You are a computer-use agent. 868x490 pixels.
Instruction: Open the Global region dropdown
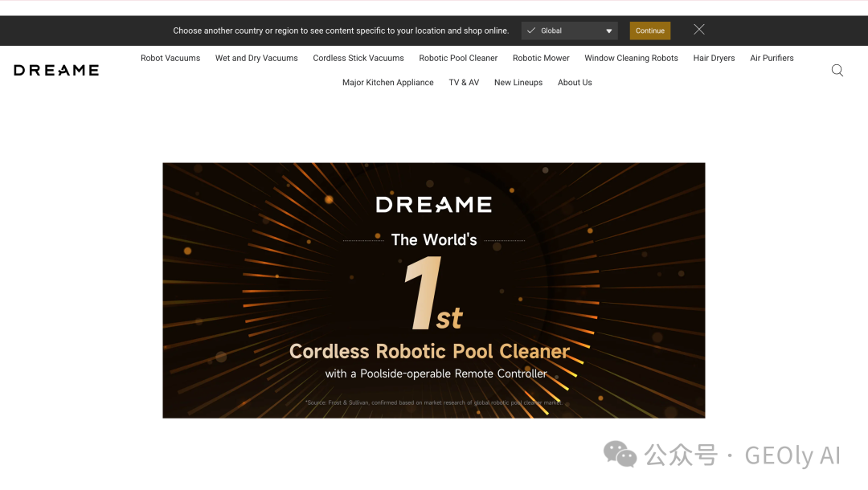click(569, 31)
